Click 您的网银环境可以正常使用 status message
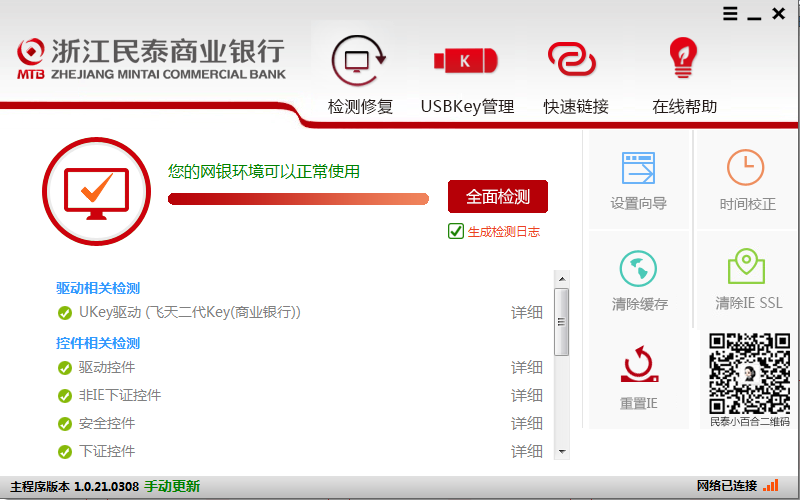Image resolution: width=800 pixels, height=500 pixels. 264,171
